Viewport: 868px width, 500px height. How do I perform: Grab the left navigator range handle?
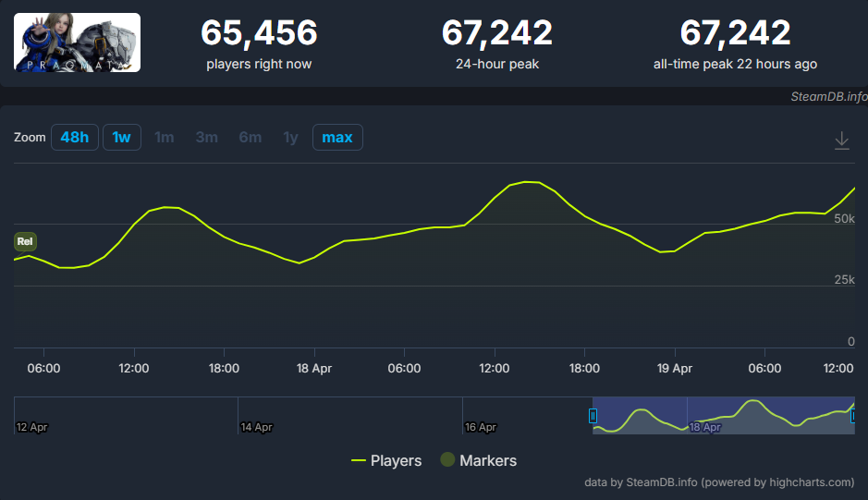pyautogui.click(x=593, y=416)
